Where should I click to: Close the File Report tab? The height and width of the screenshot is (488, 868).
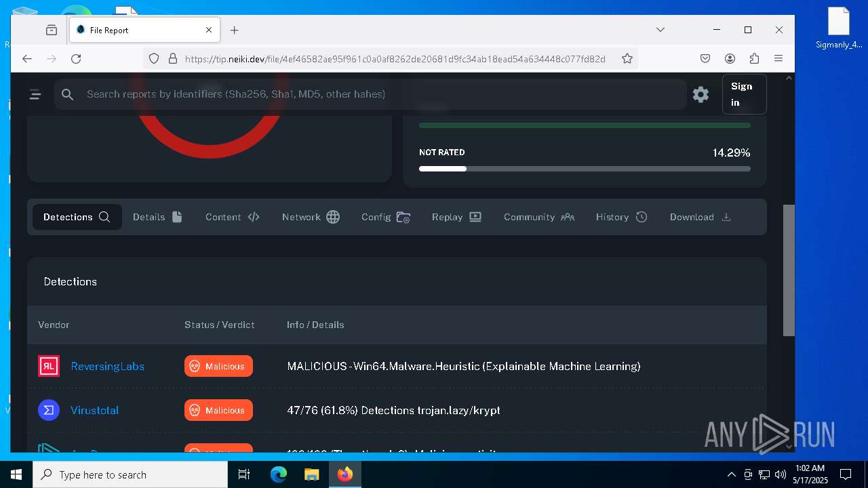[x=209, y=30]
